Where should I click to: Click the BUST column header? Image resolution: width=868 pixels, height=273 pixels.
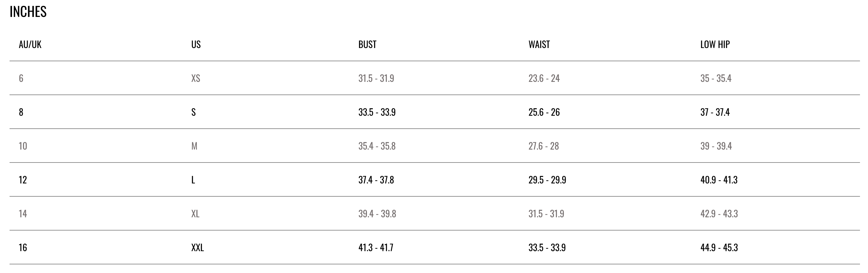367,44
